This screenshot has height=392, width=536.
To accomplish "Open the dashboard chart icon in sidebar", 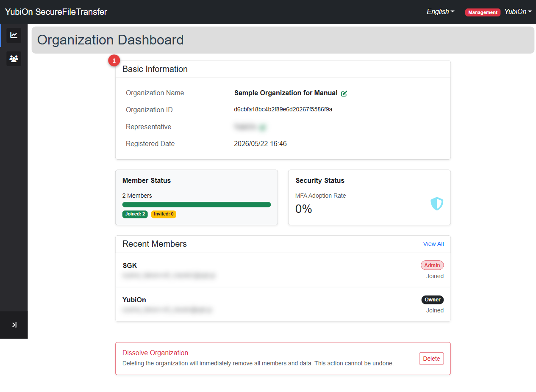I will 14,35.
